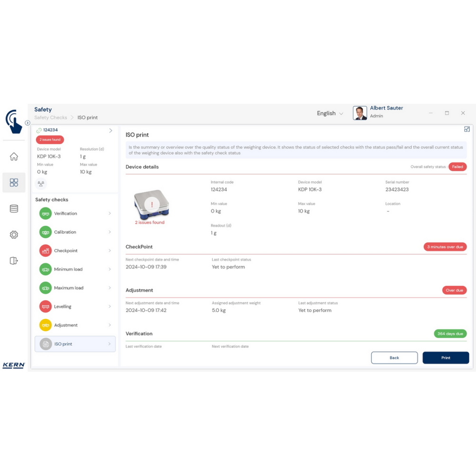Screen dimensions: 476x476
Task: Select Levelling in Safety checks list
Action: click(x=63, y=307)
